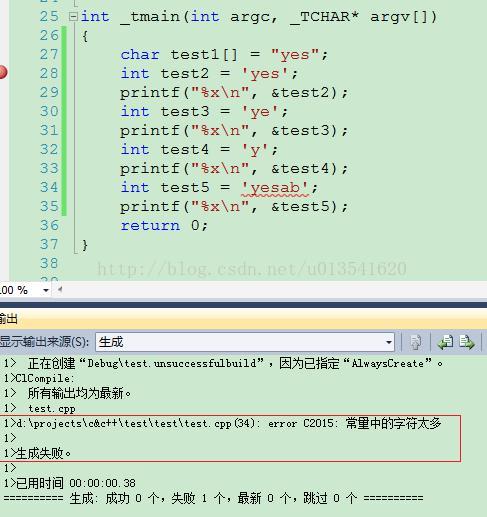The height and width of the screenshot is (517, 487).
Task: Open the output source dropdown showing 生成
Action: click(x=245, y=342)
